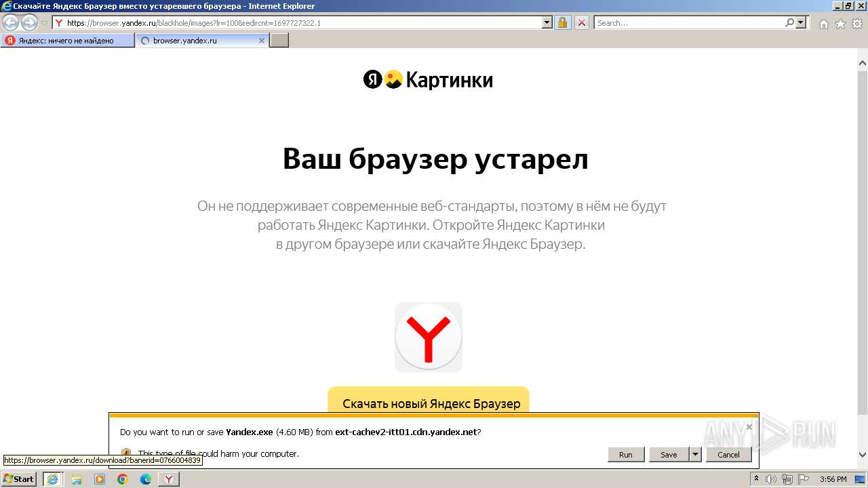Minimize the Internet Explorer window
This screenshot has width=868, height=488.
pos(837,5)
